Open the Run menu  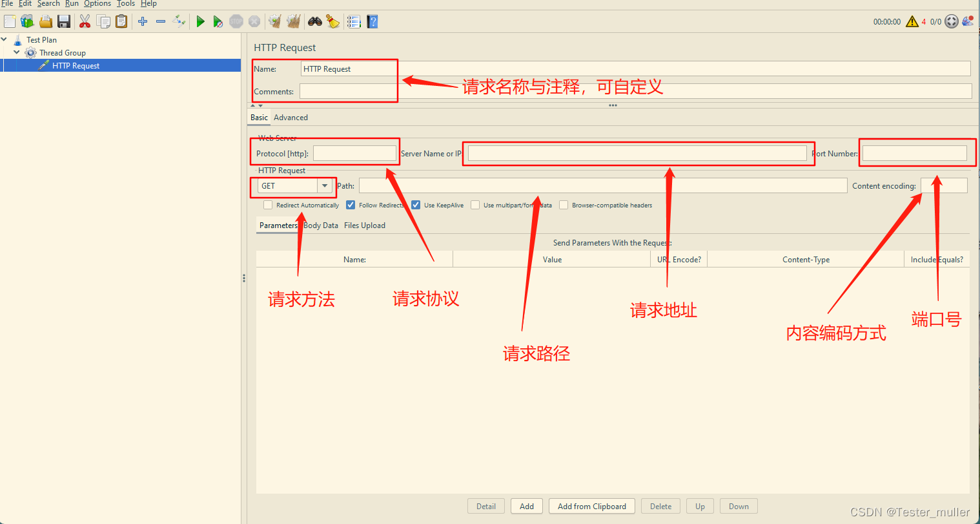(72, 4)
